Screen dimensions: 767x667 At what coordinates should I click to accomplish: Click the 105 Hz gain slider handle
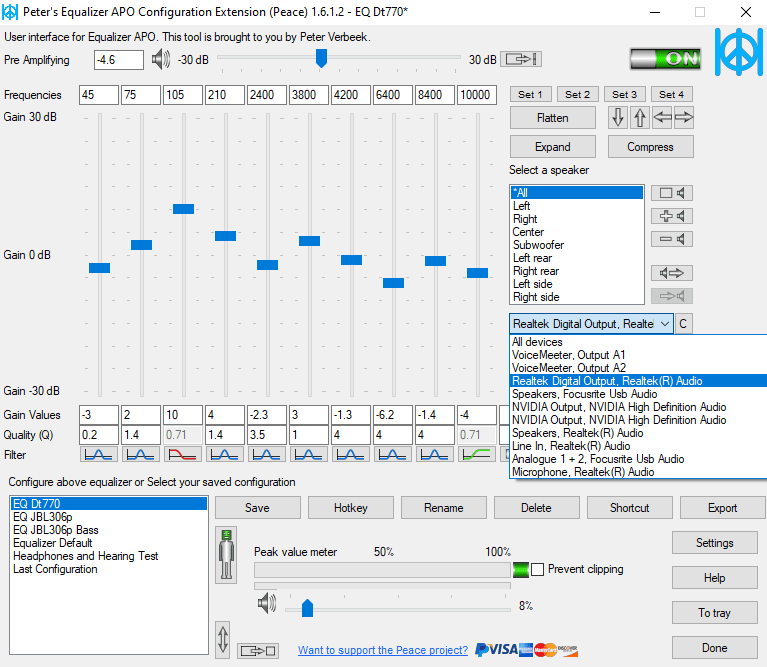183,209
